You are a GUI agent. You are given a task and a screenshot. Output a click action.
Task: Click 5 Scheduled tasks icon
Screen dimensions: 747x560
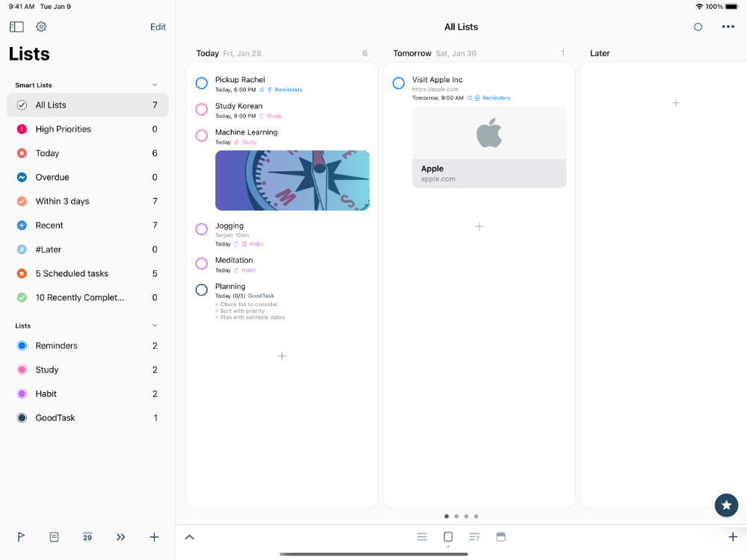pyautogui.click(x=22, y=273)
